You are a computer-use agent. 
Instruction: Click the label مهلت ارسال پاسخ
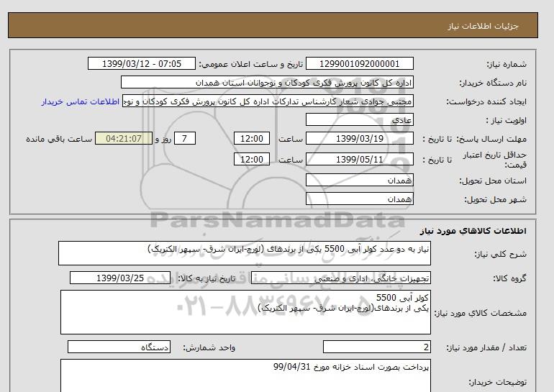tap(491, 139)
